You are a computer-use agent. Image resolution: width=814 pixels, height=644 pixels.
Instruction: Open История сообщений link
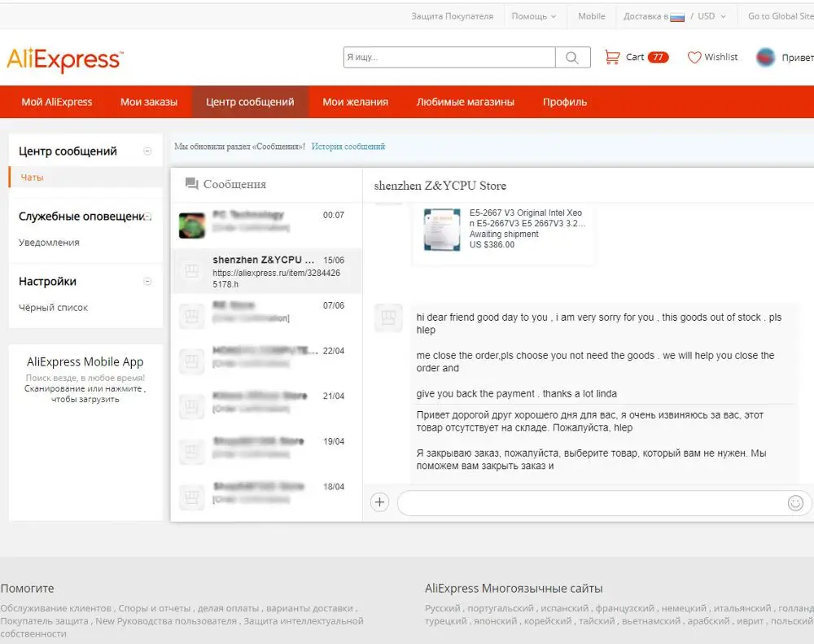click(x=348, y=147)
